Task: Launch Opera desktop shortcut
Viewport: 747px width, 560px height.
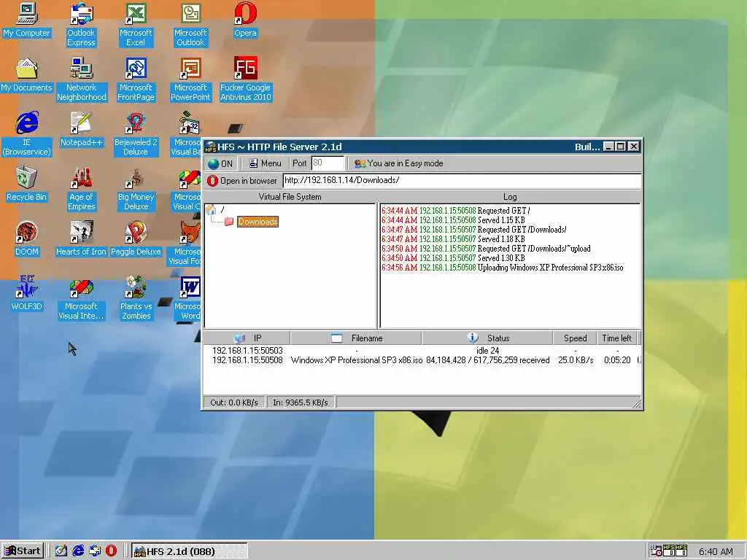Action: tap(245, 20)
